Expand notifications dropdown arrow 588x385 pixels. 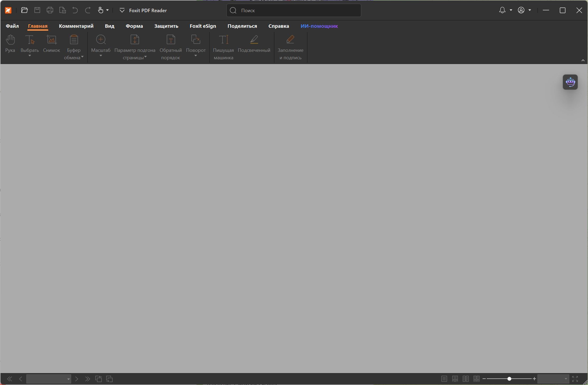click(x=511, y=10)
